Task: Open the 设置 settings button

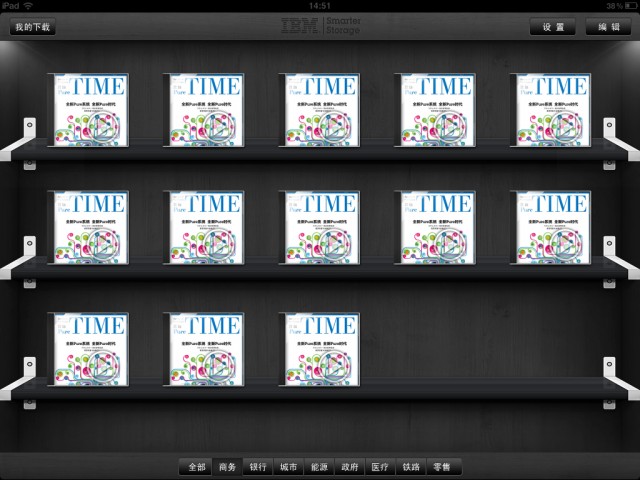Action: pyautogui.click(x=553, y=27)
